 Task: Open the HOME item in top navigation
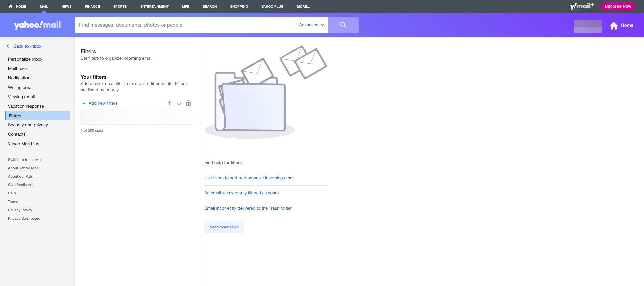[17, 6]
